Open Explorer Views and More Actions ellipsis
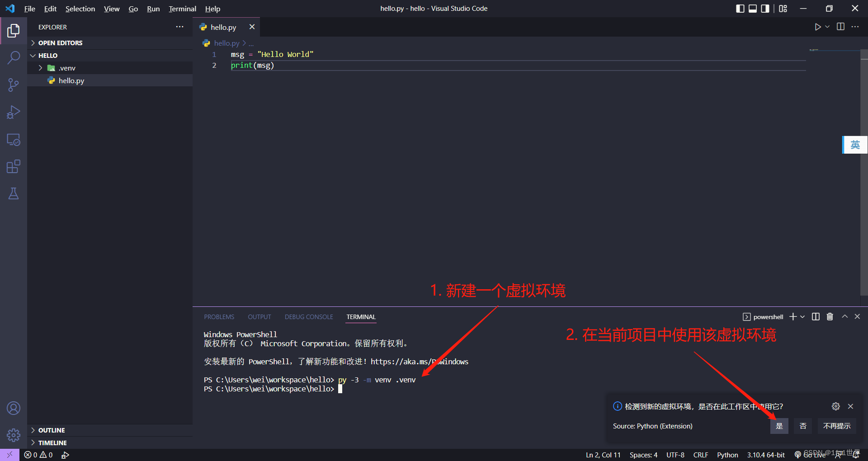This screenshot has height=461, width=868. tap(180, 27)
